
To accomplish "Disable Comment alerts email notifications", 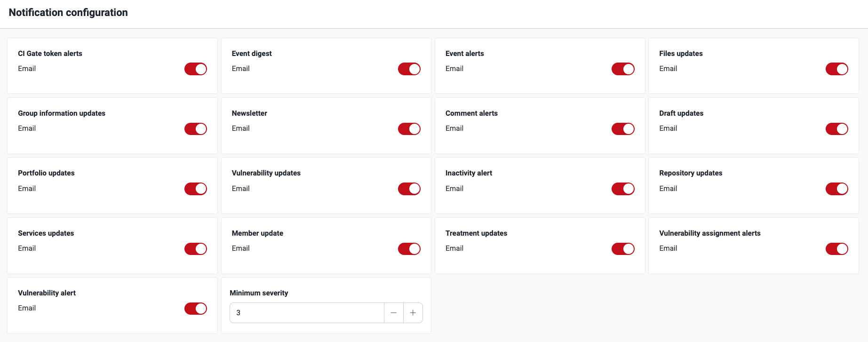I will click(623, 129).
